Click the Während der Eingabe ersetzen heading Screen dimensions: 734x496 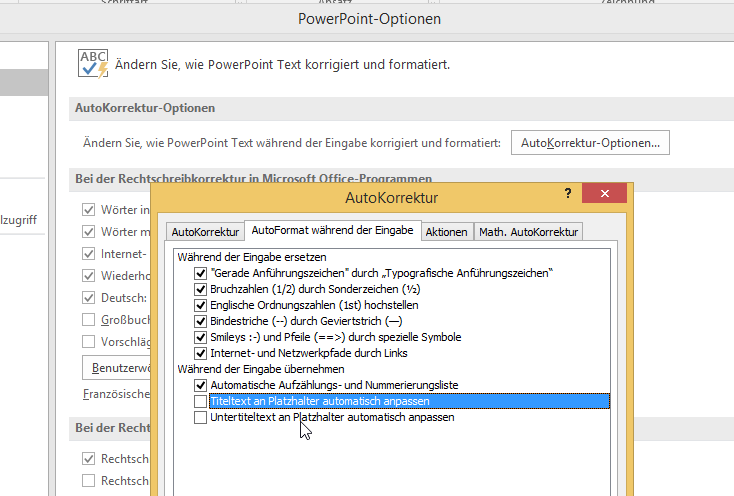click(x=252, y=257)
